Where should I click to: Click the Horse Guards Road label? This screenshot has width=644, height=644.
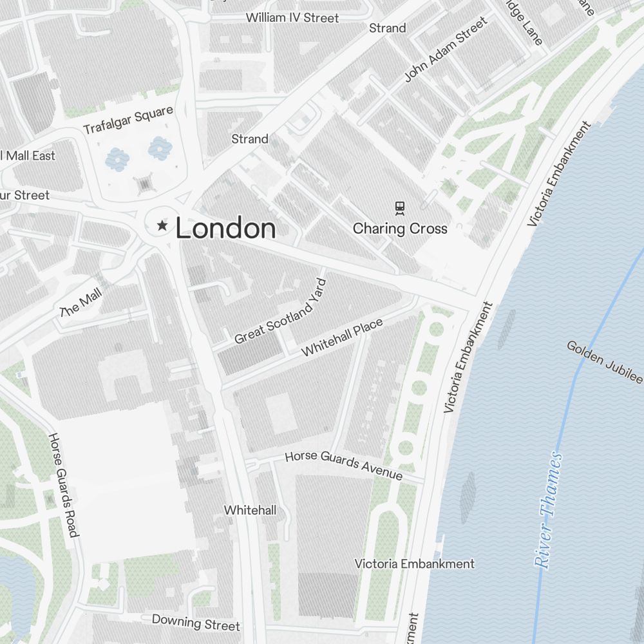[64, 485]
